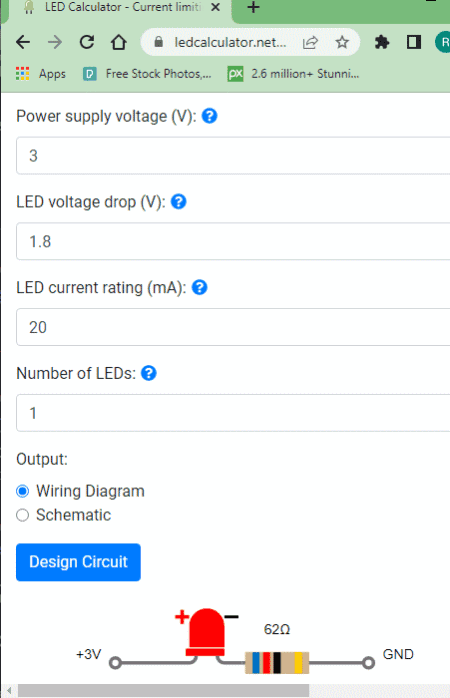Open the extensions puzzle icon
This screenshot has width=450, height=698.
click(382, 42)
